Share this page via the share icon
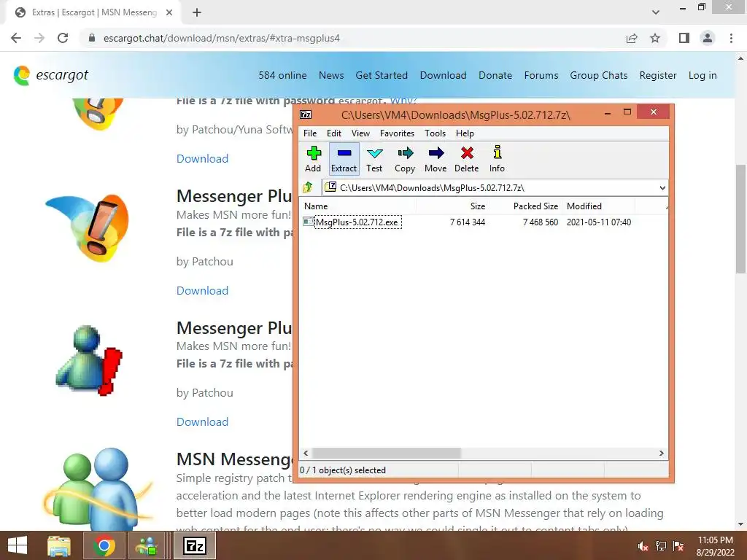The height and width of the screenshot is (560, 747). pos(632,38)
